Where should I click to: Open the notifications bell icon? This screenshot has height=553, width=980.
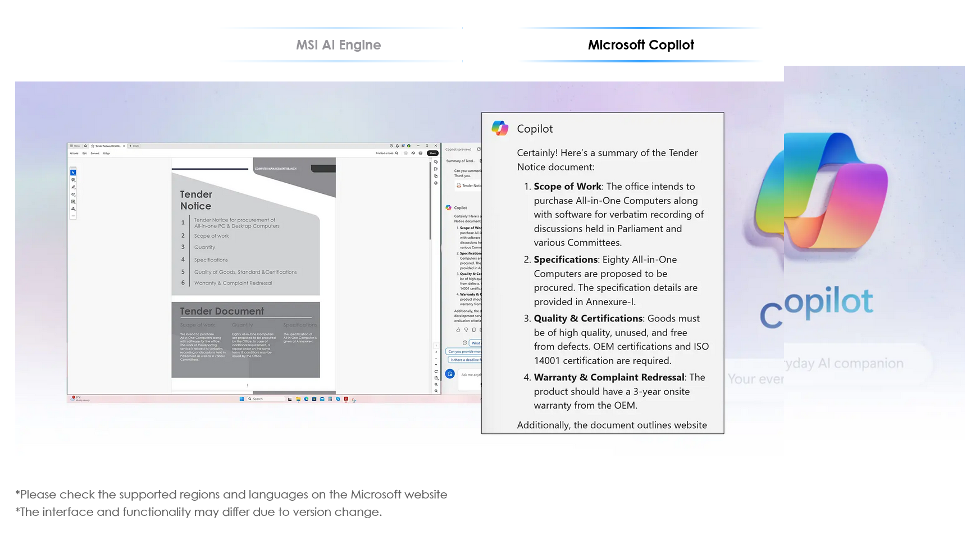pos(397,146)
